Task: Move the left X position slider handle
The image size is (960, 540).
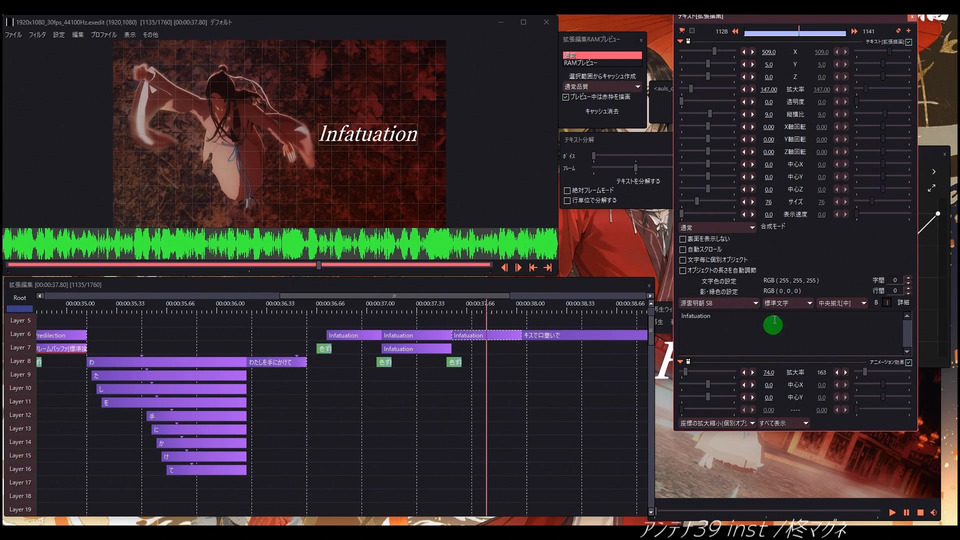Action: (714, 51)
